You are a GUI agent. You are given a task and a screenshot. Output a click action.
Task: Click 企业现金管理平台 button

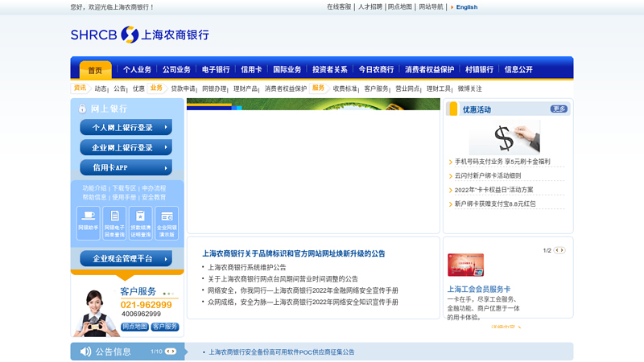pyautogui.click(x=126, y=258)
